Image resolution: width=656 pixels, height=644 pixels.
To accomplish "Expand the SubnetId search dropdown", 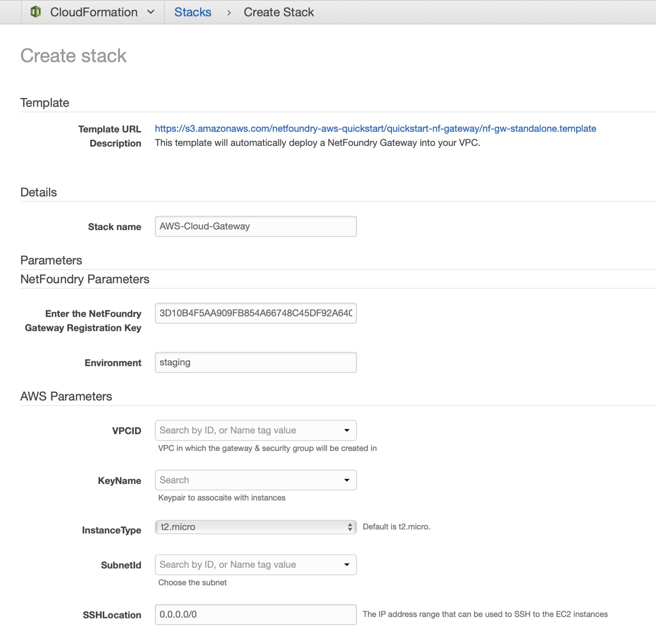I will (x=256, y=565).
